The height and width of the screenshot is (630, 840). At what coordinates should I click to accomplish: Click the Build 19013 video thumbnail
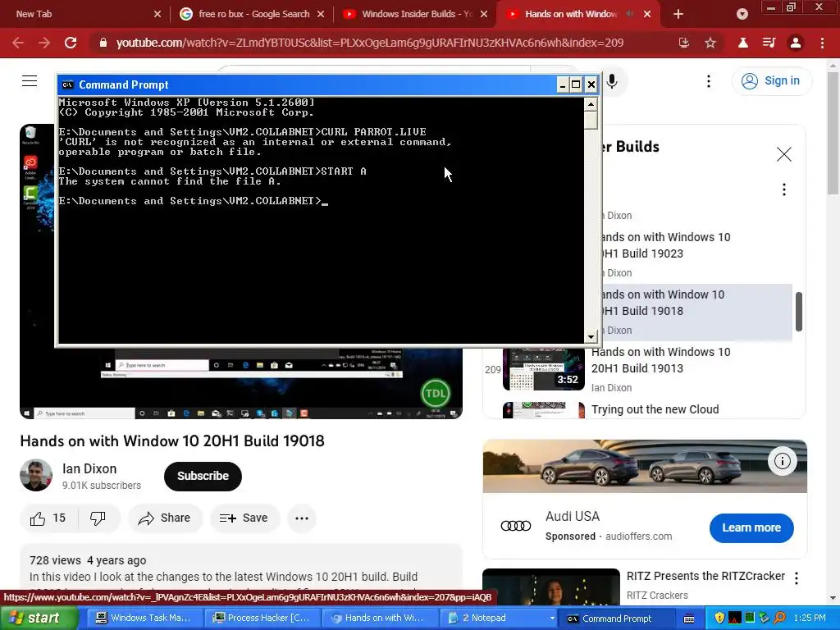tap(544, 369)
